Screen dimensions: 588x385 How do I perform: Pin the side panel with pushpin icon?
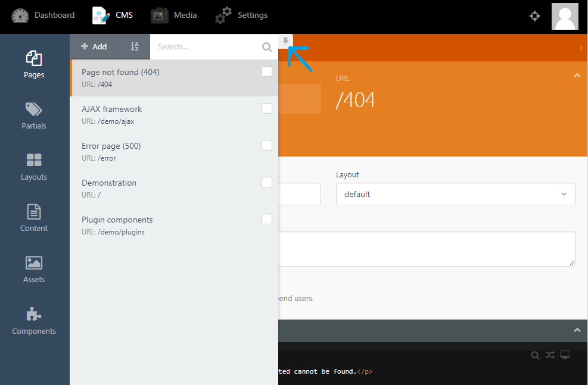285,41
